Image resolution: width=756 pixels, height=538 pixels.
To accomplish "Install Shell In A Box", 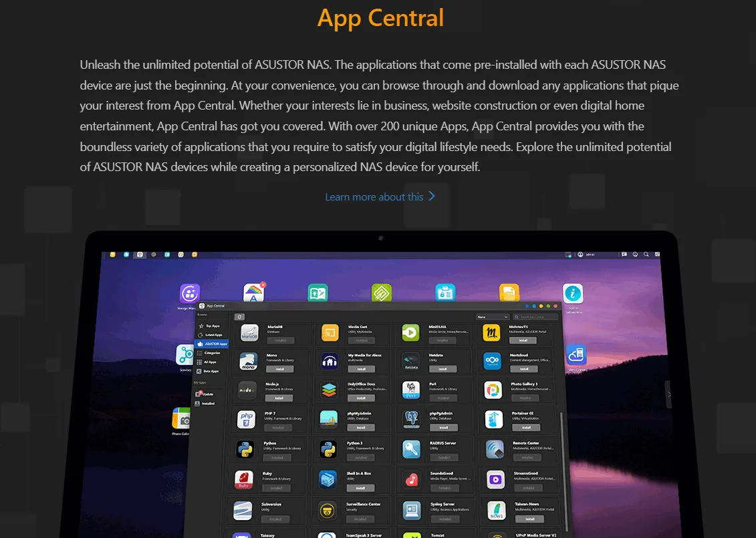I will [x=361, y=489].
